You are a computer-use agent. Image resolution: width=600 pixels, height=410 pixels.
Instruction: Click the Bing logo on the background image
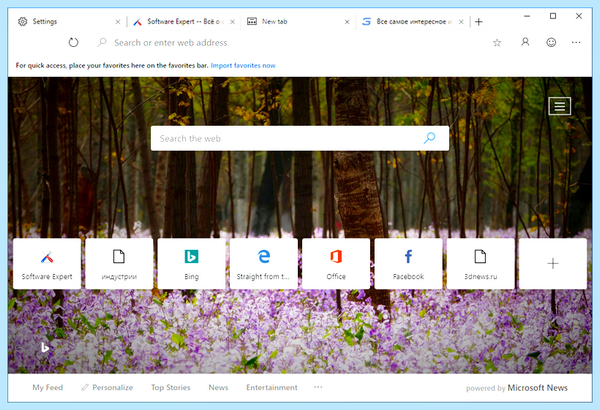click(45, 347)
